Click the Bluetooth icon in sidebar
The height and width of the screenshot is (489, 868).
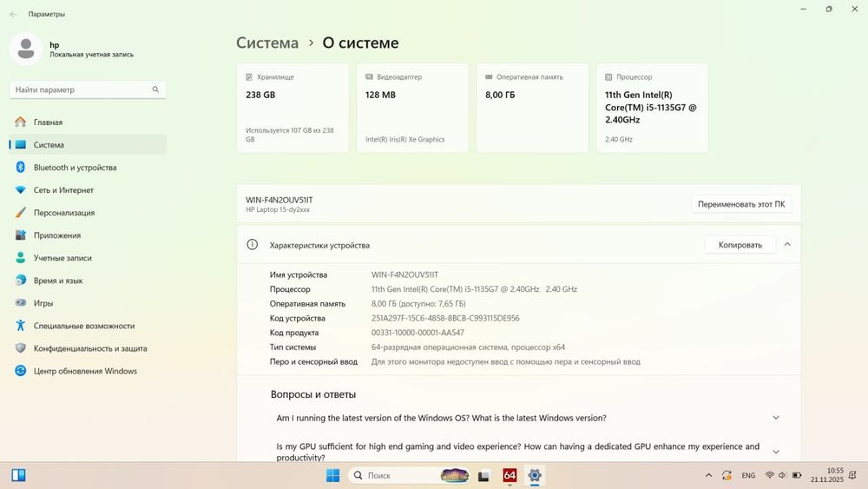pyautogui.click(x=21, y=168)
